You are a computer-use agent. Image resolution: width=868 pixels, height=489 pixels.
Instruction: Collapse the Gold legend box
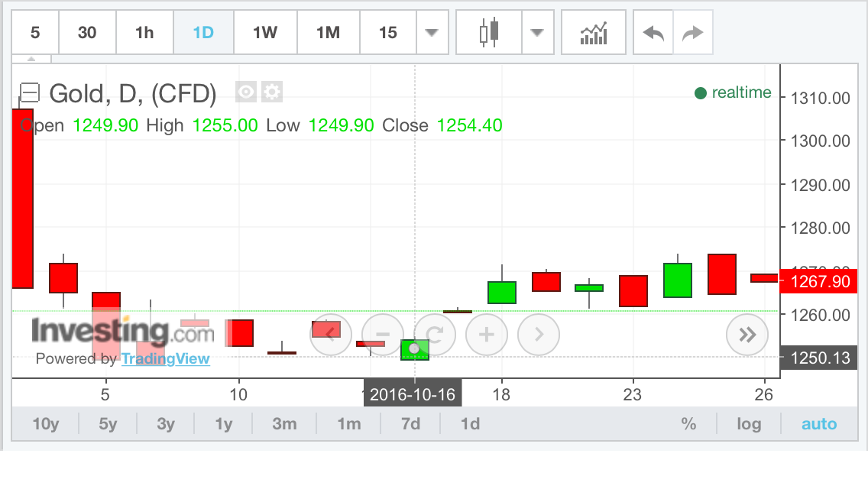click(29, 93)
